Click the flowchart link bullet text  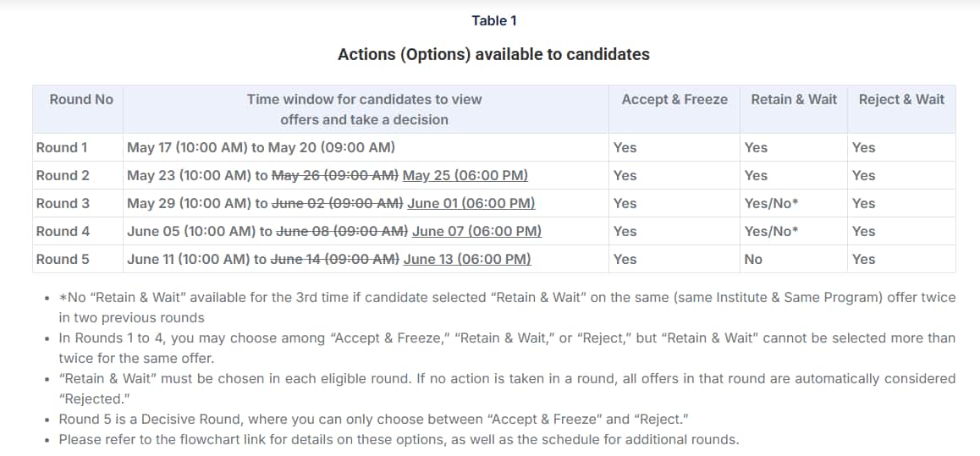point(399,439)
